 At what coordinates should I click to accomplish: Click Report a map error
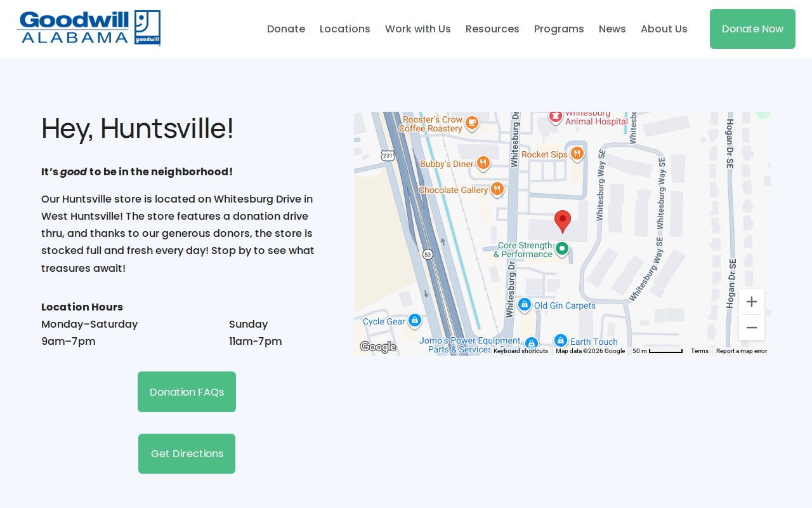click(742, 351)
